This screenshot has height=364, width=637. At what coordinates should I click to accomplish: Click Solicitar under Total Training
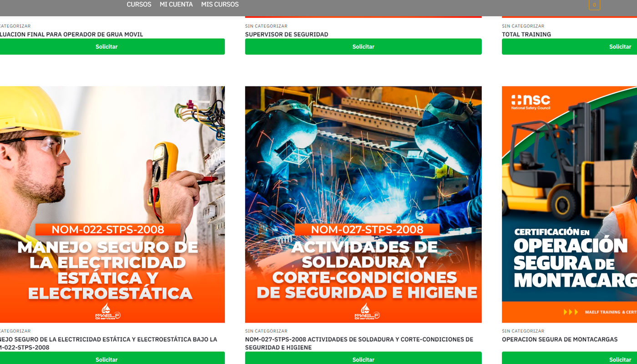tap(569, 46)
